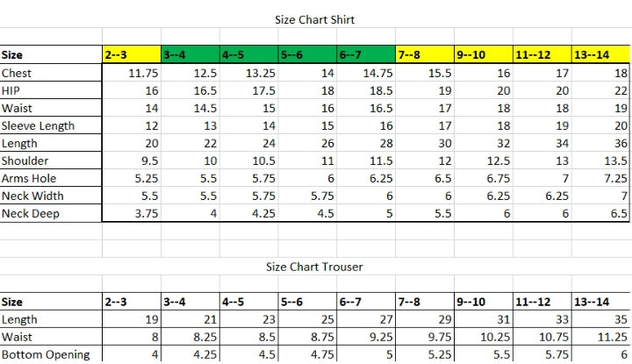
Task: Select the "Size Chart Trouser" title
Action: [x=314, y=266]
